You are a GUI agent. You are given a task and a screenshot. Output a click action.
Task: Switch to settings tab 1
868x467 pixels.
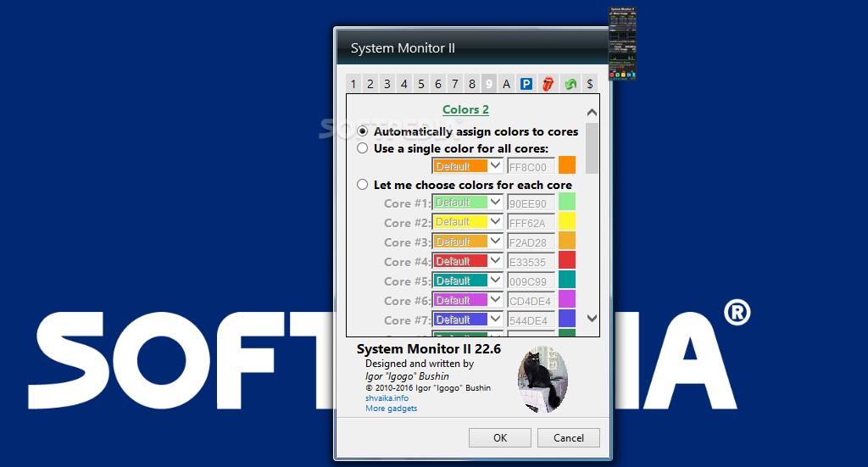coord(353,84)
